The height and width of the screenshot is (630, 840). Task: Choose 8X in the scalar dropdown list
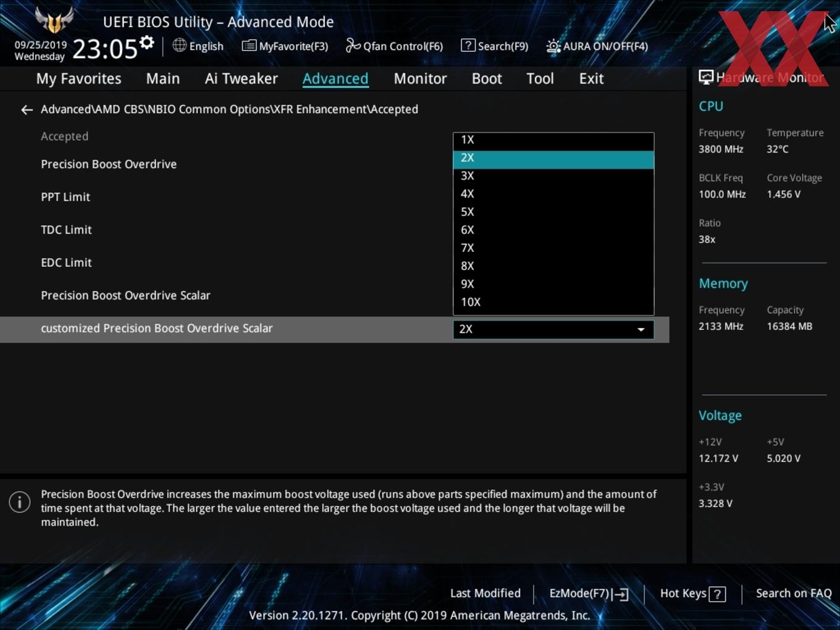553,266
